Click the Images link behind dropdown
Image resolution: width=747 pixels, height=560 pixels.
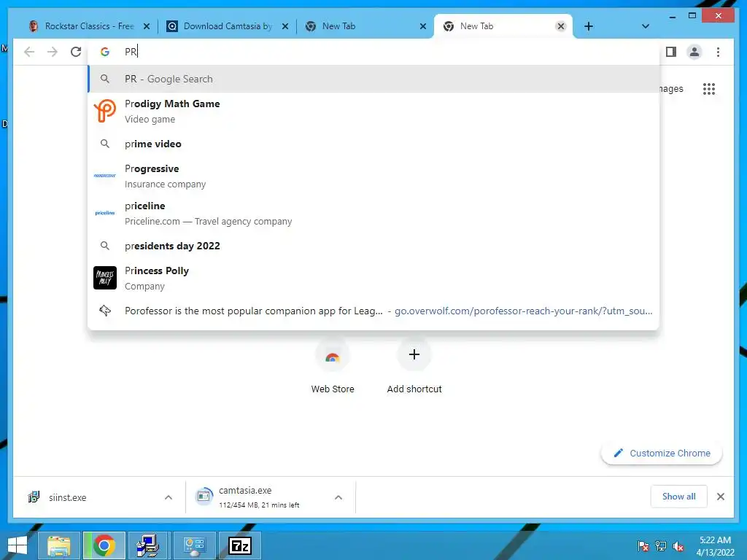click(672, 88)
